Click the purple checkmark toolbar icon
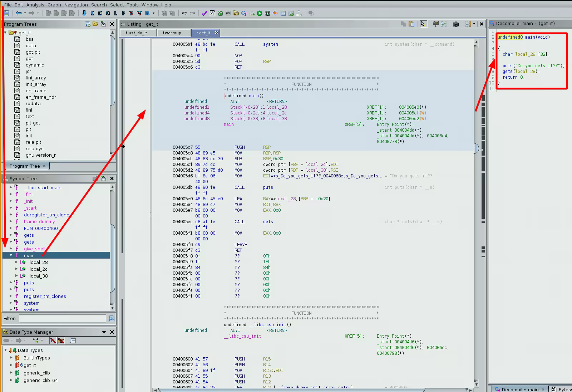The width and height of the screenshot is (572, 392). tap(204, 13)
